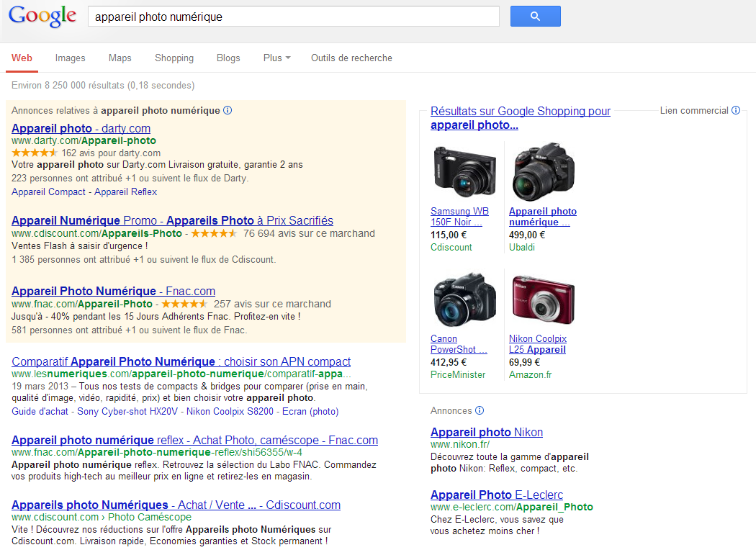
Task: Click the Canon PowerShot camera thumbnail
Action: click(x=465, y=299)
